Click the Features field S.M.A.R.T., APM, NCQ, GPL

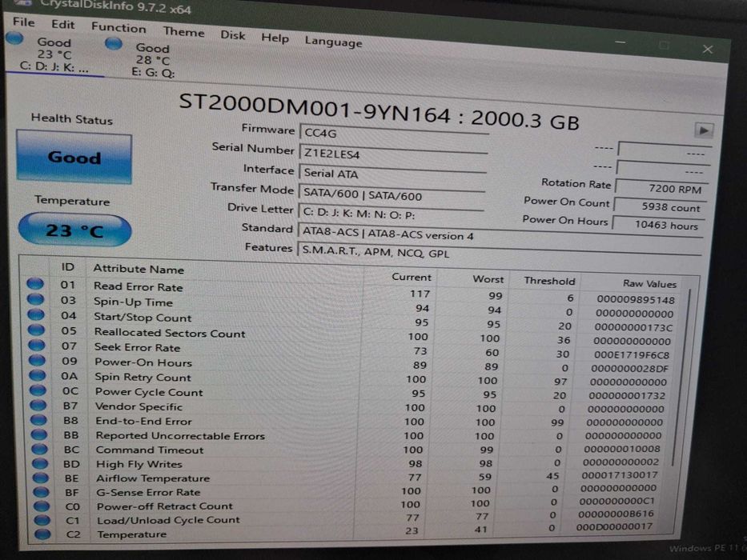point(498,254)
